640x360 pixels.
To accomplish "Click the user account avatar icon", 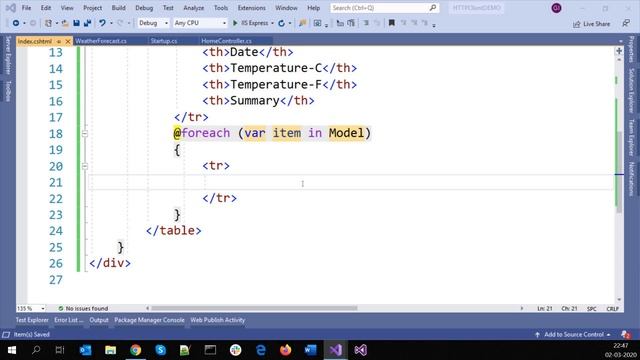I will tap(556, 8).
